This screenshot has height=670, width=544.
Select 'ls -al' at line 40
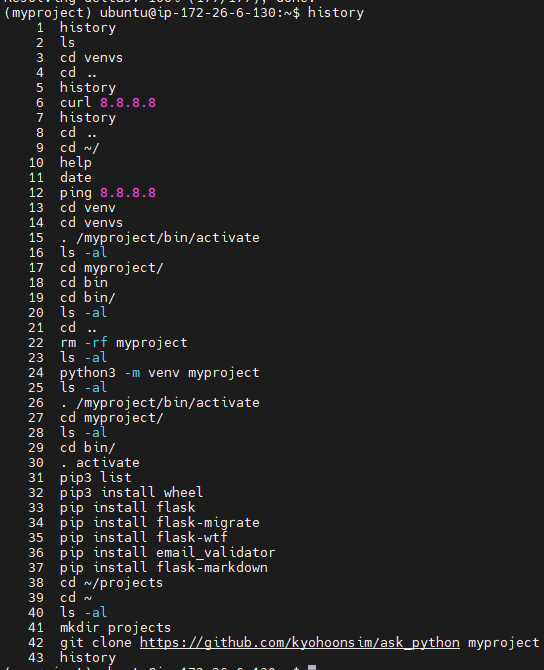(84, 613)
